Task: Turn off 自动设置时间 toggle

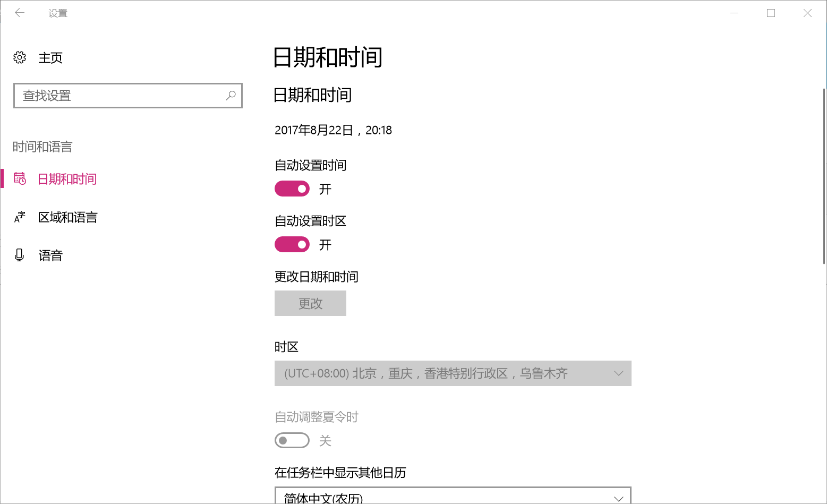Action: coord(292,189)
